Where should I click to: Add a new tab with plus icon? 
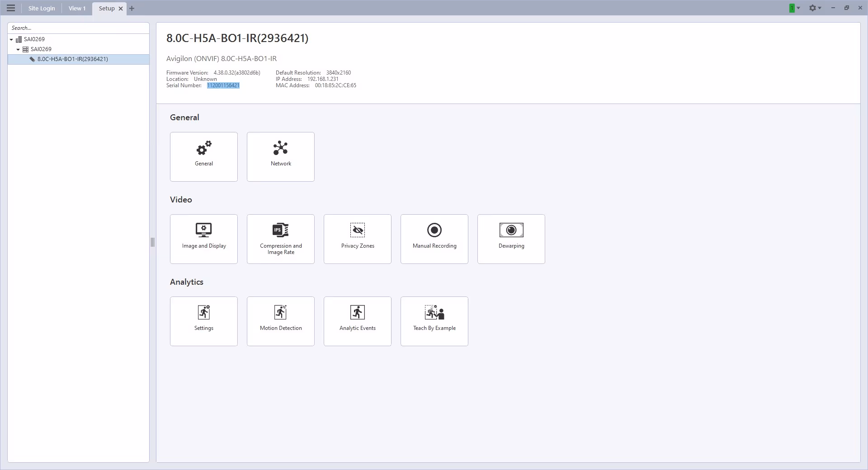pyautogui.click(x=132, y=8)
